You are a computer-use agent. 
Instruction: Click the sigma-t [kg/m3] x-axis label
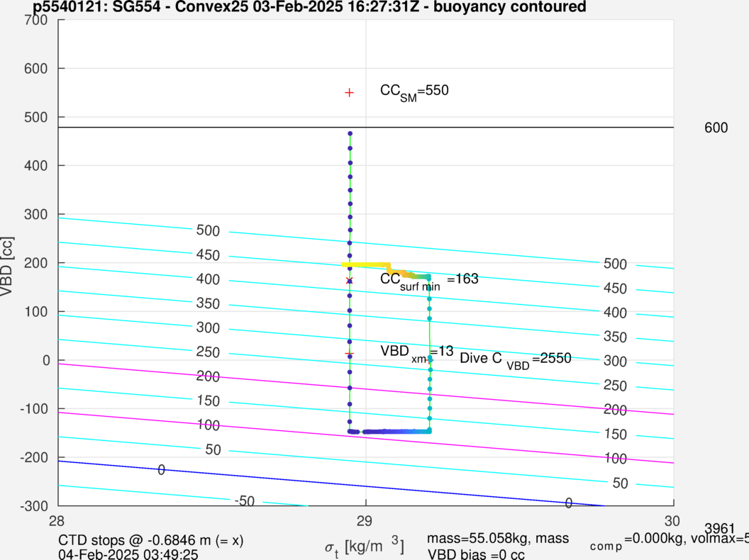click(x=365, y=547)
